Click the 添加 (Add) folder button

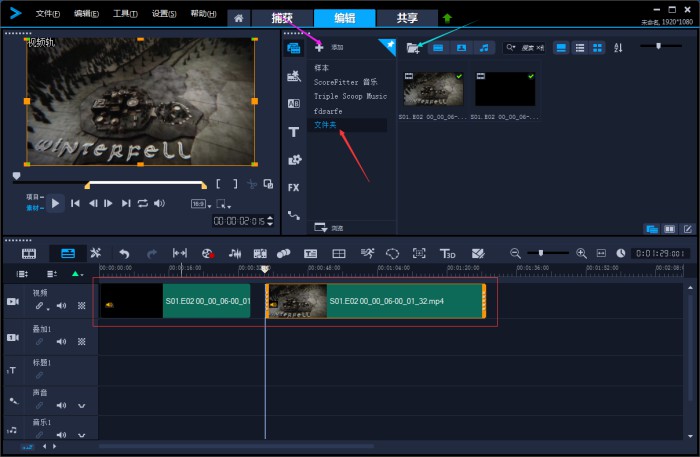(x=320, y=47)
